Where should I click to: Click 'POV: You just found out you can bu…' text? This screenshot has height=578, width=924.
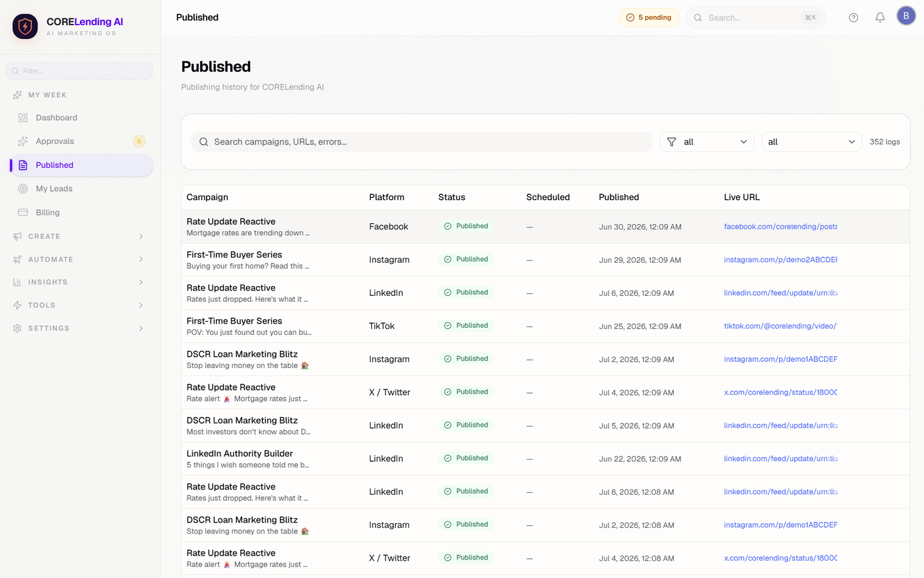coord(249,332)
